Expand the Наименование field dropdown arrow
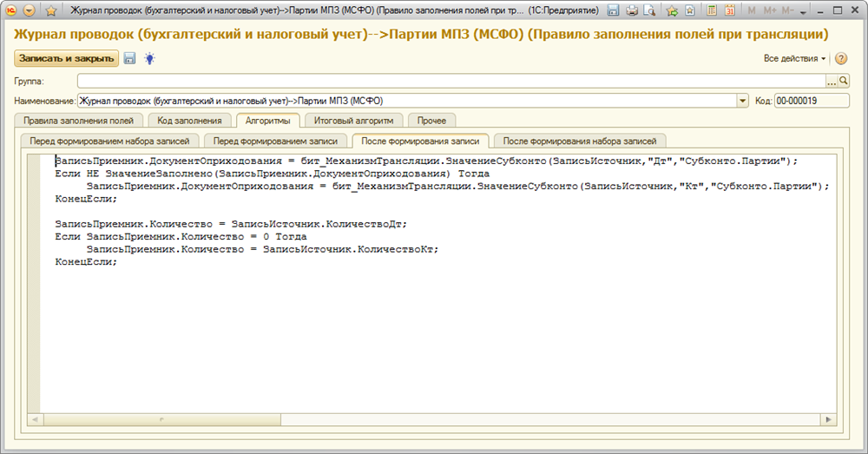Image resolution: width=868 pixels, height=454 pixels. point(742,101)
